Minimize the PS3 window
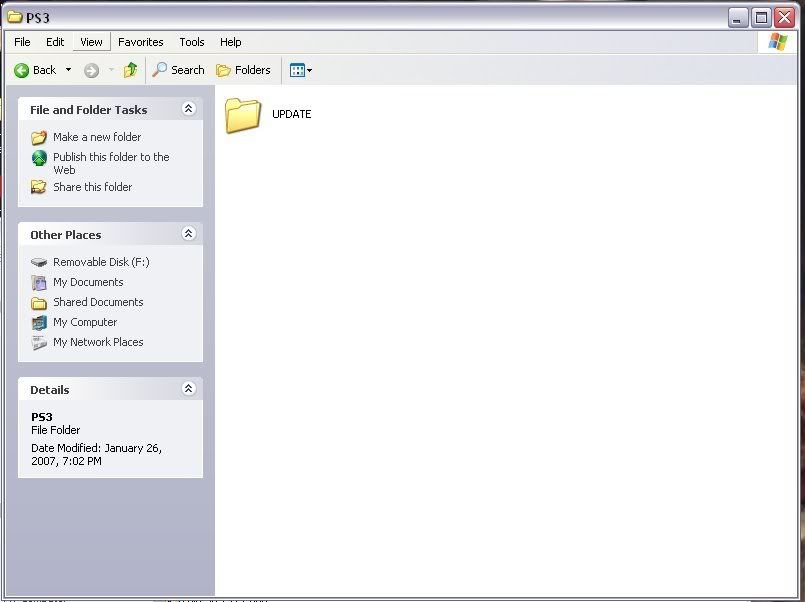 tap(737, 18)
